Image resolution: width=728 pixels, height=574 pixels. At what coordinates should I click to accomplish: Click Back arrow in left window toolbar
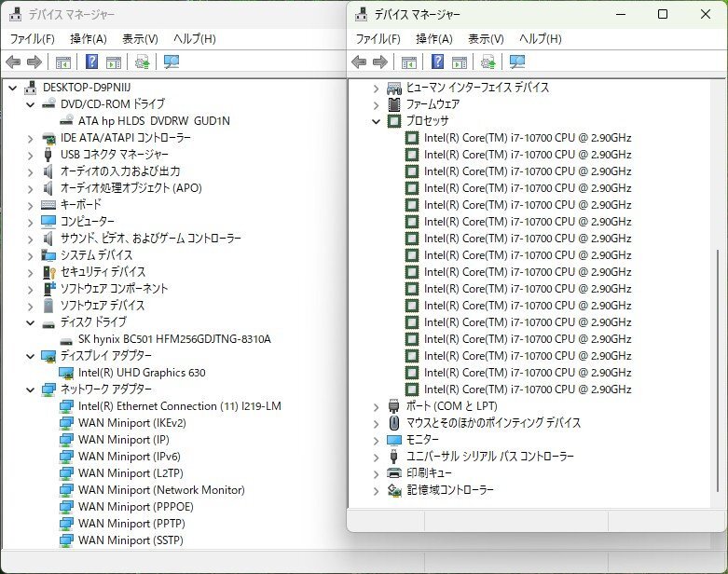click(13, 61)
